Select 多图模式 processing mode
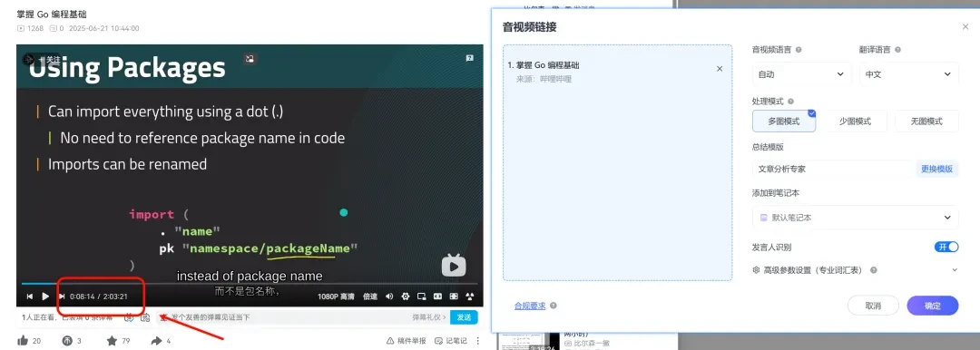This screenshot has height=350, width=980. 784,122
